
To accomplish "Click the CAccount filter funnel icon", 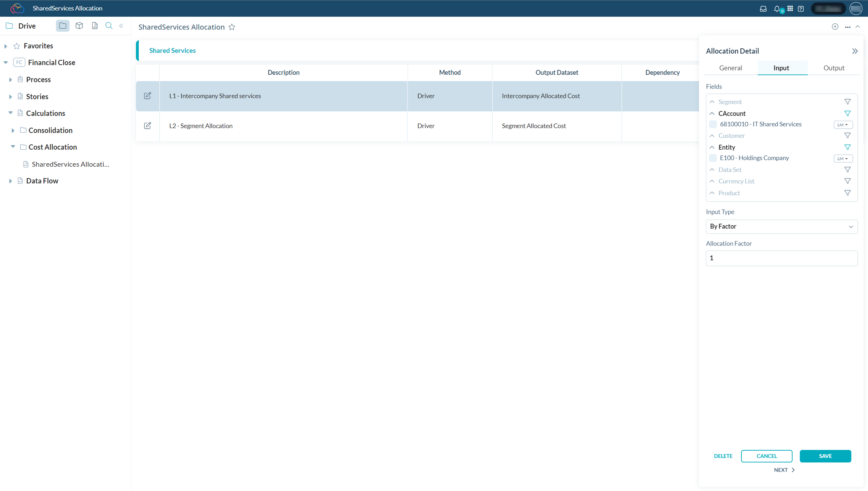I will [x=847, y=114].
